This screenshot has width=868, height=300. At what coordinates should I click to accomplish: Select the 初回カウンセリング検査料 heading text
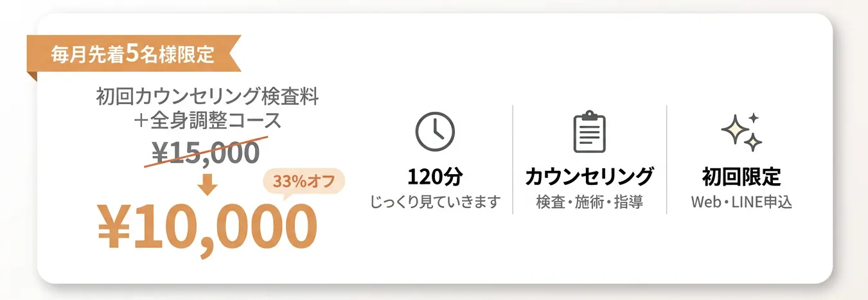[x=207, y=98]
